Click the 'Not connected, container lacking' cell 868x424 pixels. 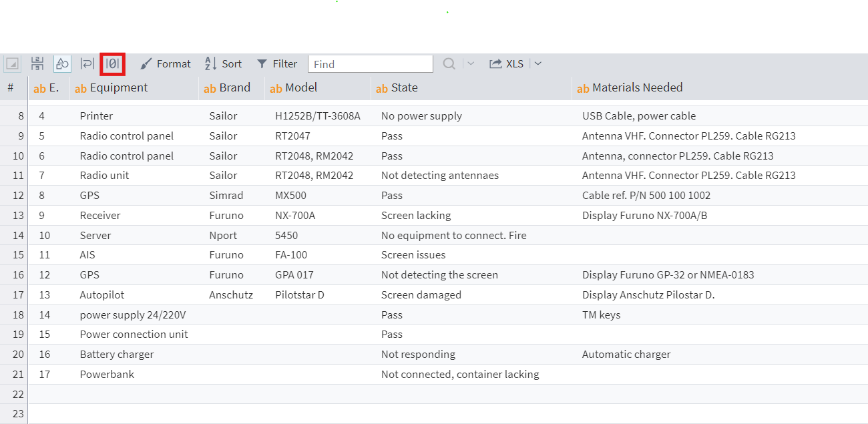coord(460,375)
